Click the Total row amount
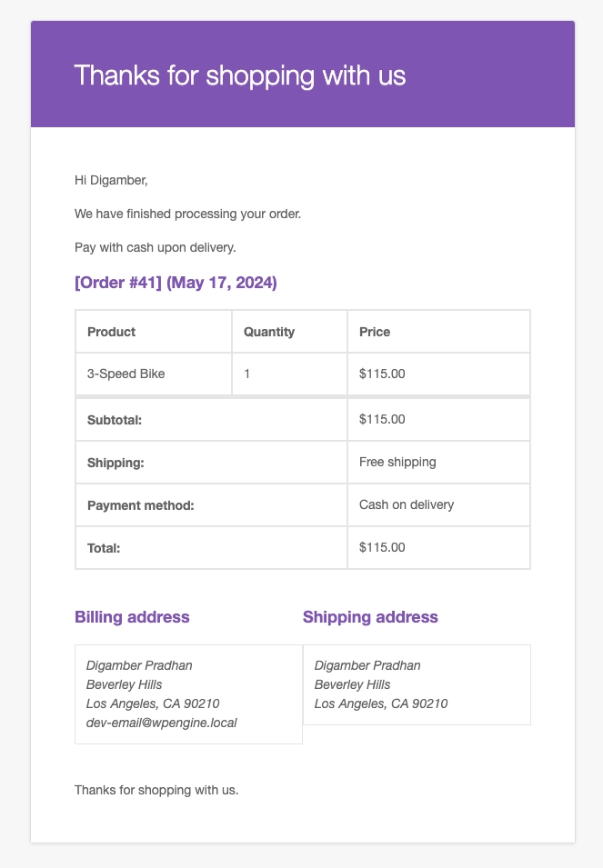 (382, 547)
